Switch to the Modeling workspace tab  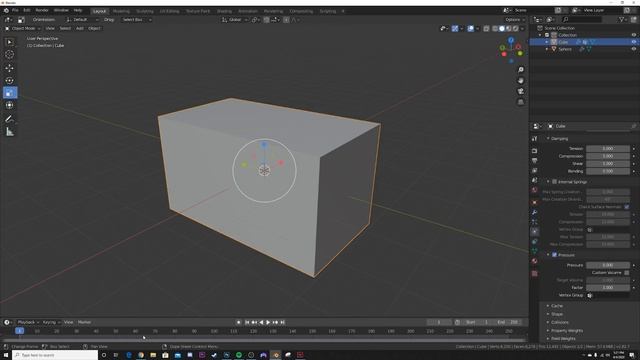pyautogui.click(x=121, y=11)
